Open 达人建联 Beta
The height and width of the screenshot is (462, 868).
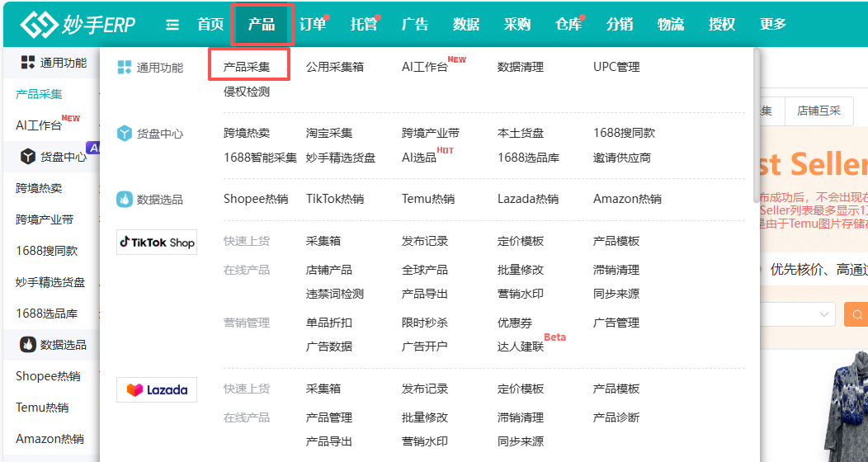point(521,346)
